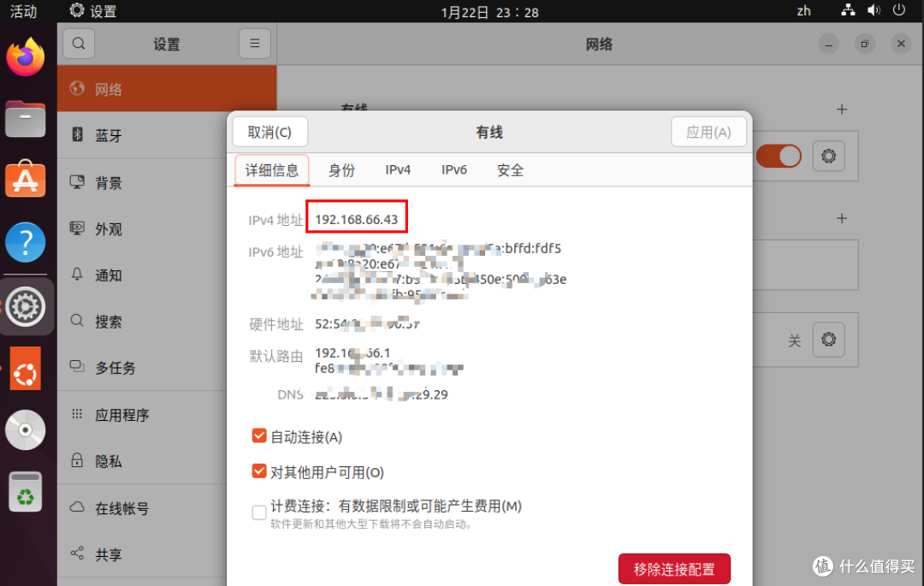
Task: Open the Help application from the dock
Action: point(25,242)
